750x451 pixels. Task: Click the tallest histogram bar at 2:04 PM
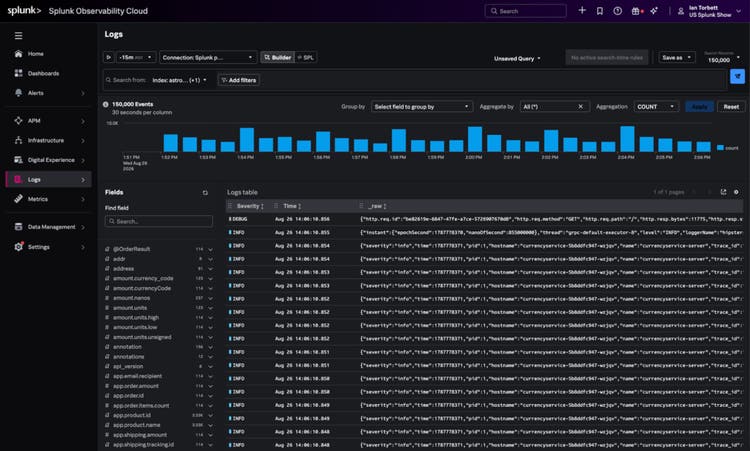point(627,139)
